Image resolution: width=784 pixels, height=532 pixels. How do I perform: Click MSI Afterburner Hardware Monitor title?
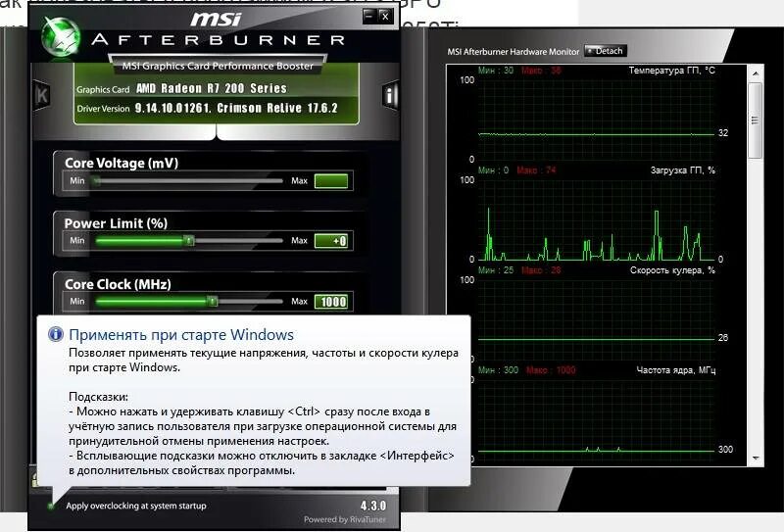coord(513,52)
